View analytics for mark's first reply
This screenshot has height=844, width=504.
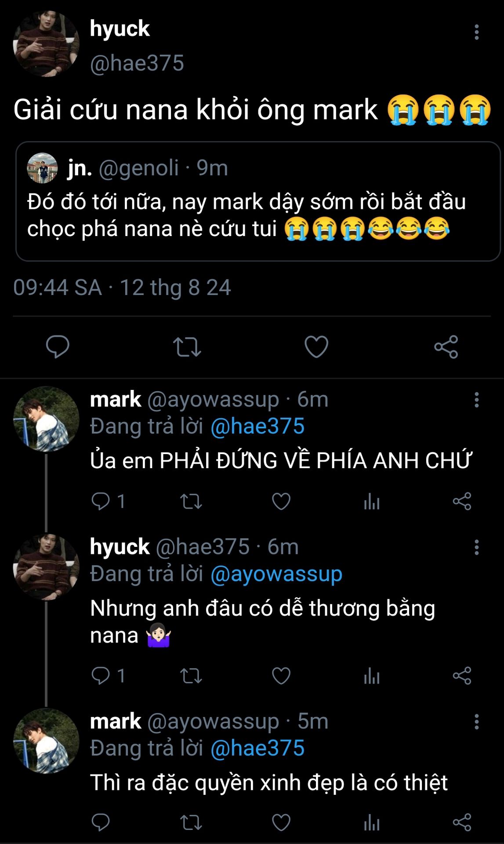pyautogui.click(x=372, y=502)
